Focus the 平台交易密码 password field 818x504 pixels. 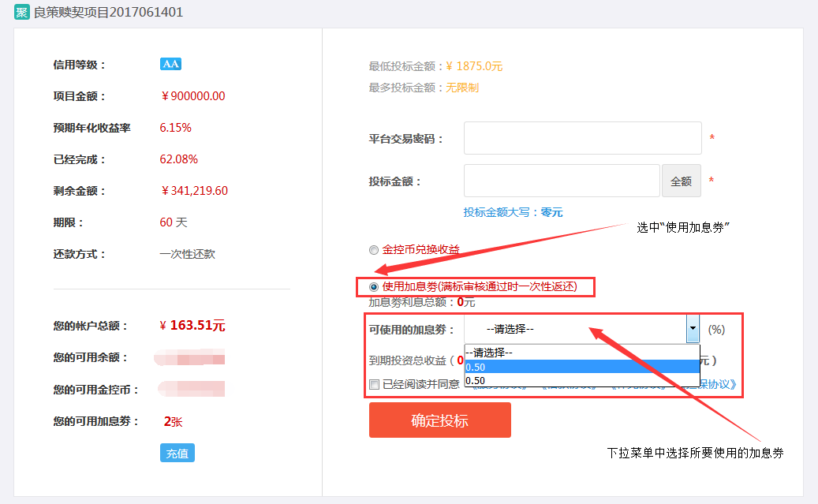[582, 138]
